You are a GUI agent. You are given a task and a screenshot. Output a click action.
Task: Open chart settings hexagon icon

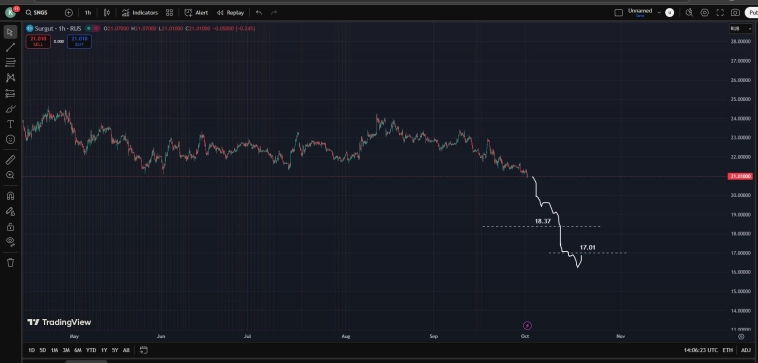[x=705, y=13]
